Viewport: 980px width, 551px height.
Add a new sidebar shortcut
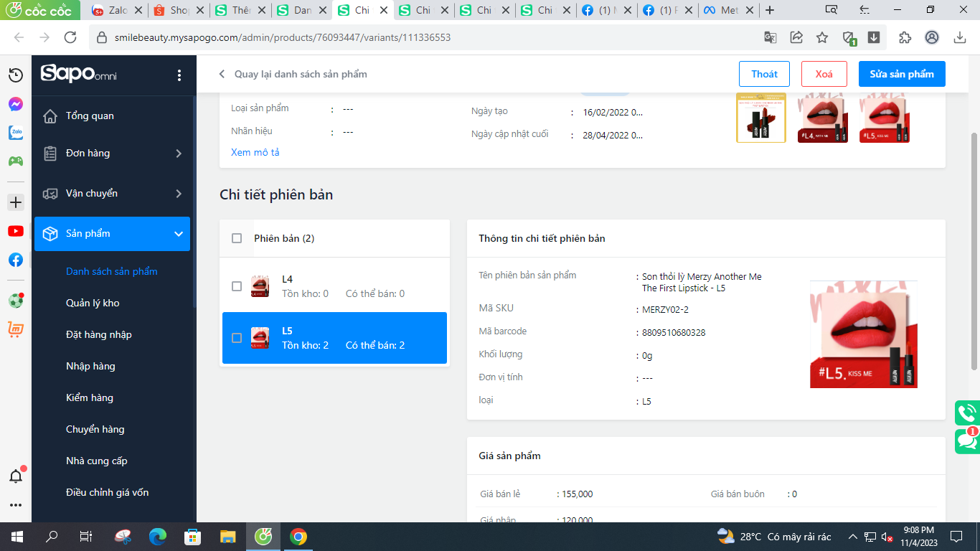click(16, 202)
